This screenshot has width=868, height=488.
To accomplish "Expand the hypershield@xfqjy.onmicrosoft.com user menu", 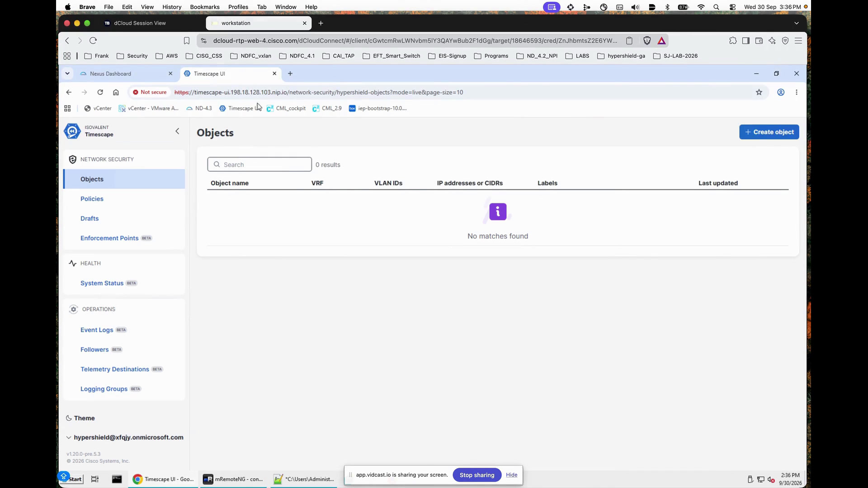I will coord(125,437).
